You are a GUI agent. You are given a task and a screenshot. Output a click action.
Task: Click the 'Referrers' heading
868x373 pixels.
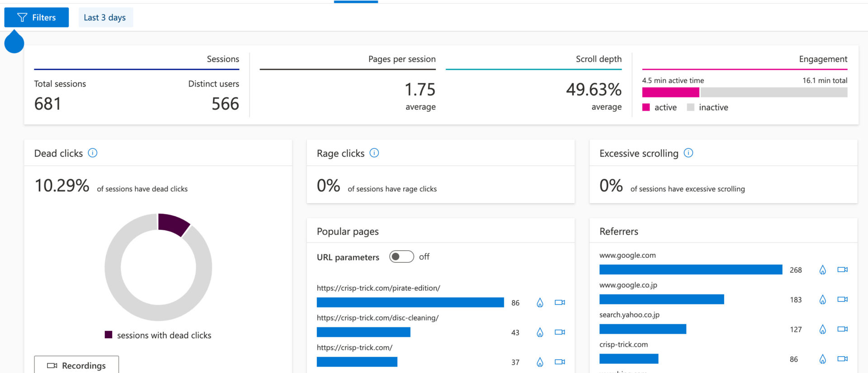click(619, 232)
